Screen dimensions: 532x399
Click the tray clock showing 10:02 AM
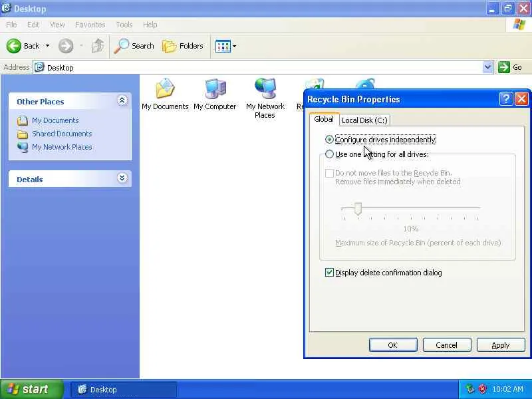pos(507,389)
